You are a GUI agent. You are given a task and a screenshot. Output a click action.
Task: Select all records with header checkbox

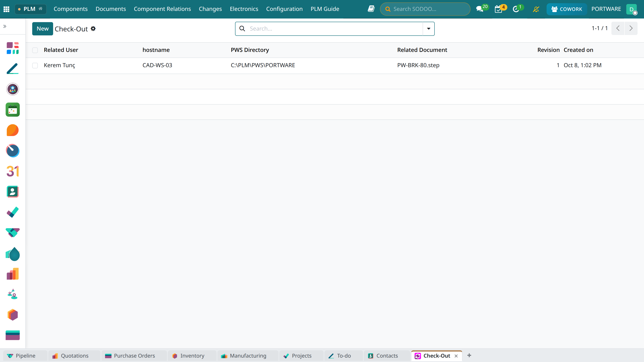(35, 50)
